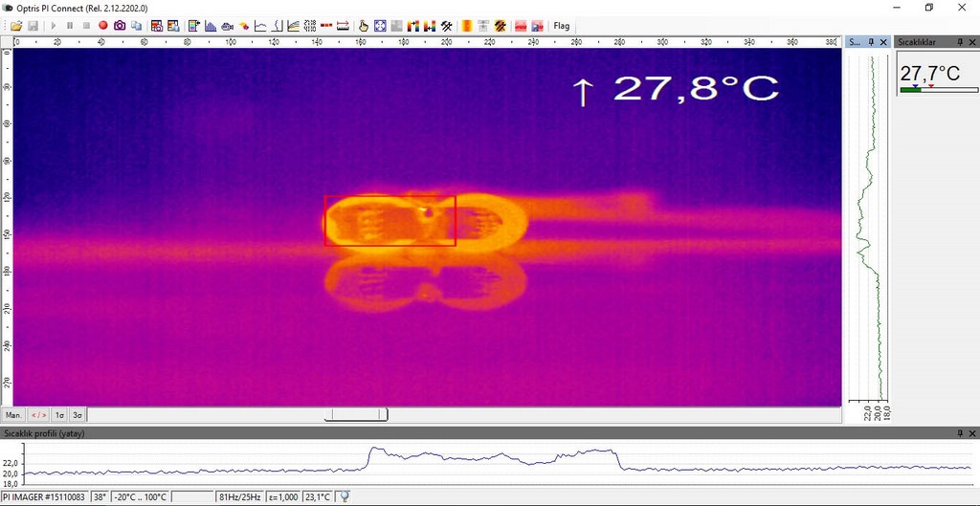Enable 1σ sigma scaling mode
This screenshot has width=980, height=506.
59,415
